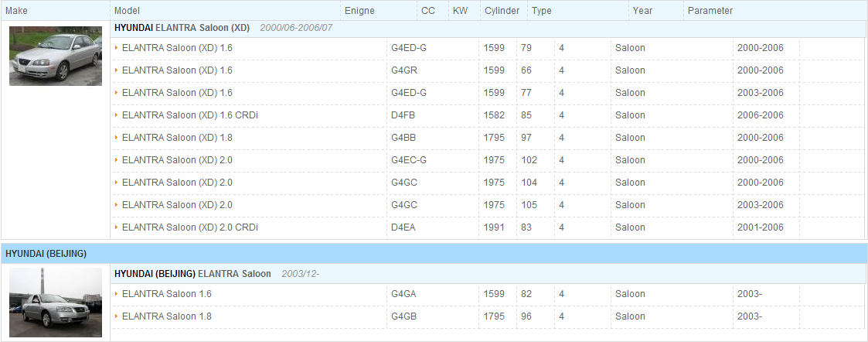868x342 pixels.
Task: Click the Cylinder column header
Action: [502, 11]
